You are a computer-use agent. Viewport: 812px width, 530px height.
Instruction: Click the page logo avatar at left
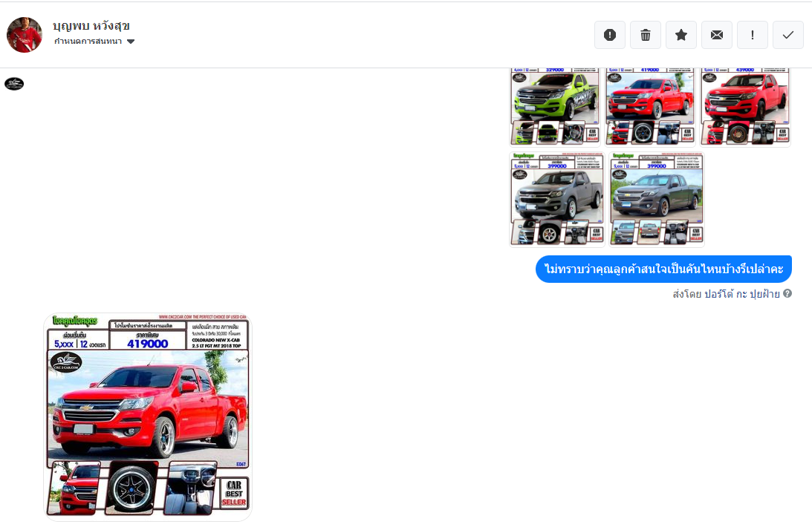(14, 84)
